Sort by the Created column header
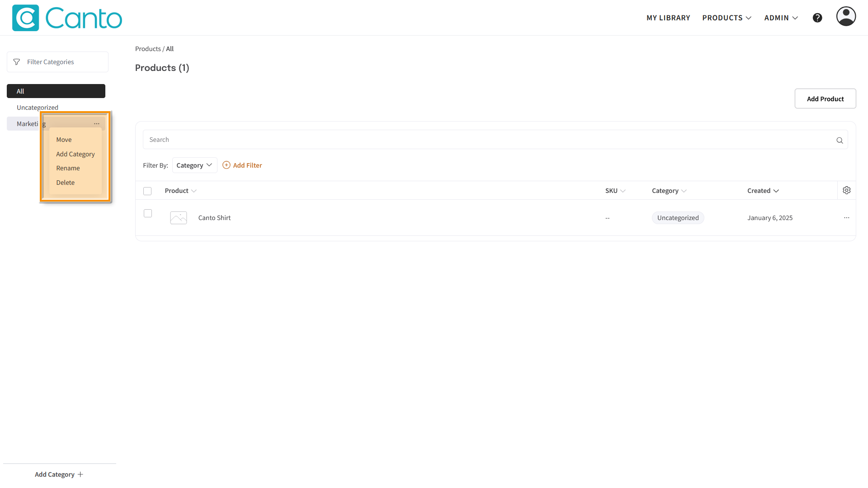This screenshot has height=488, width=868. pyautogui.click(x=763, y=191)
